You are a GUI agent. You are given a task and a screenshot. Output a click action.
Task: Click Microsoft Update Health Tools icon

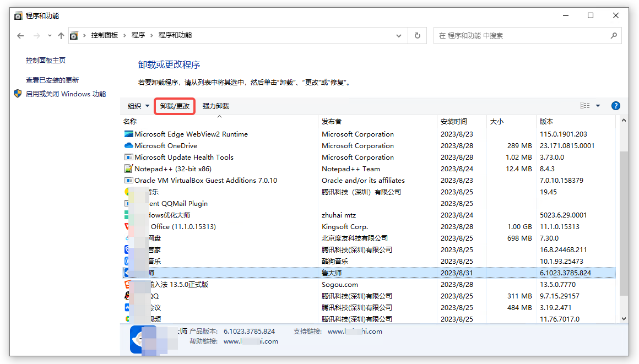pos(129,157)
